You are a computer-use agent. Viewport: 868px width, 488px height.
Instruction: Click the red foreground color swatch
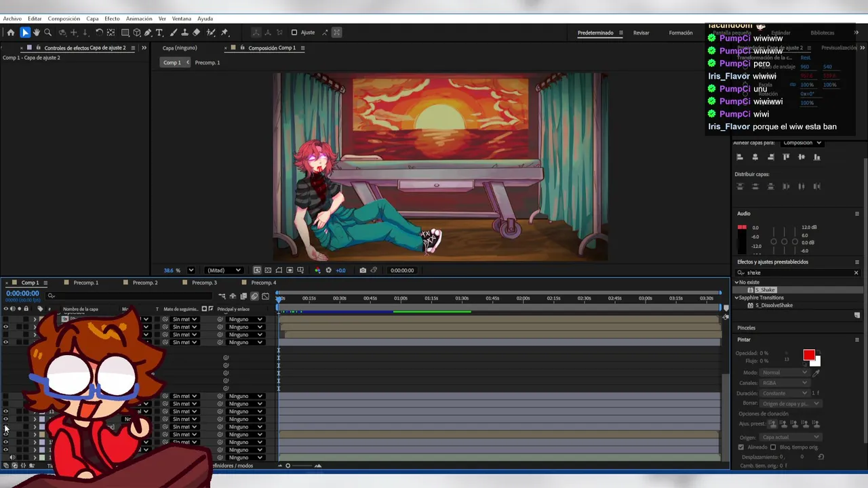point(808,355)
